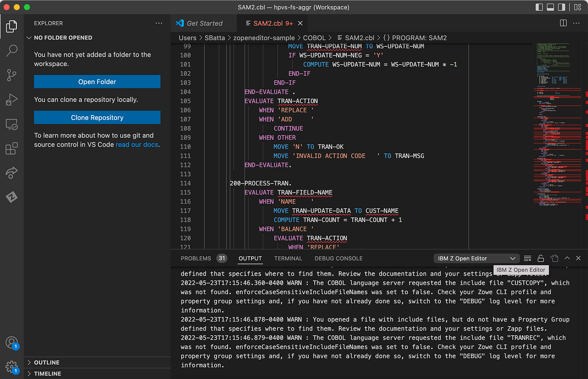
Task: Open the Explorer view in activity bar
Action: click(12, 26)
